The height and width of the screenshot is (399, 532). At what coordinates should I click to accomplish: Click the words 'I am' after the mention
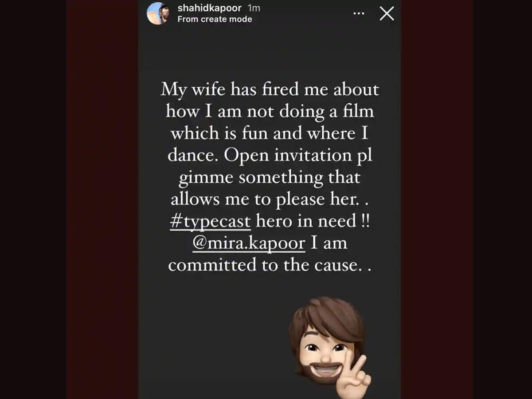pos(329,243)
